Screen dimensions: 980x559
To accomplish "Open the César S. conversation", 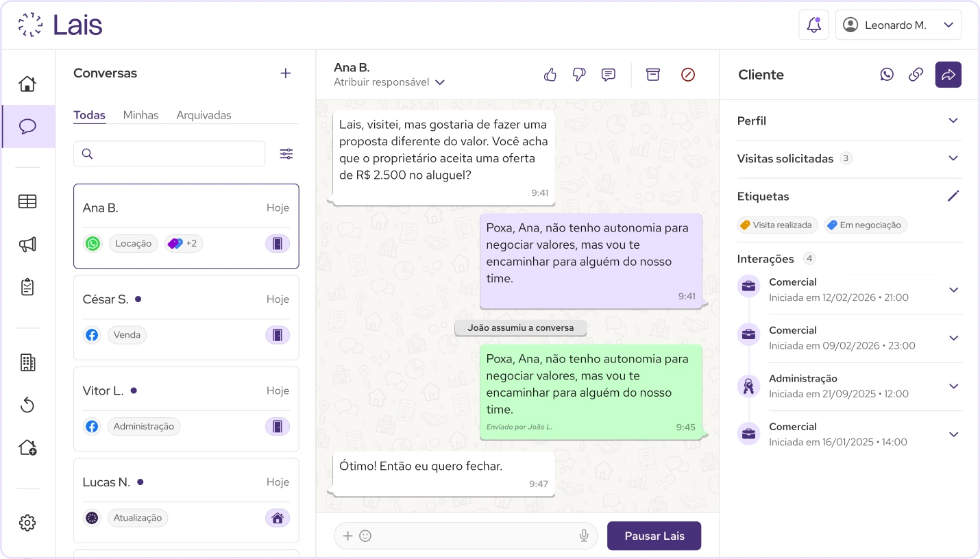I will 186,317.
